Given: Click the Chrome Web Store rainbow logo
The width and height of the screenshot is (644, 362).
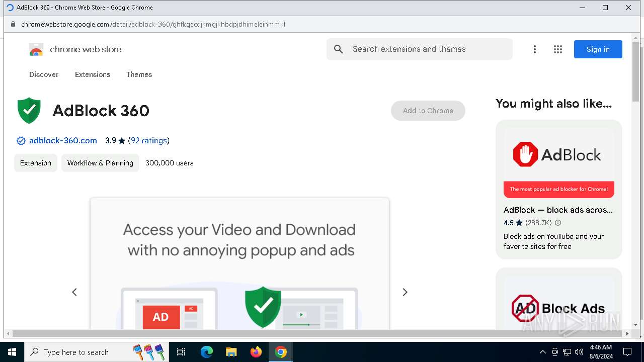Looking at the screenshot, I should tap(36, 49).
